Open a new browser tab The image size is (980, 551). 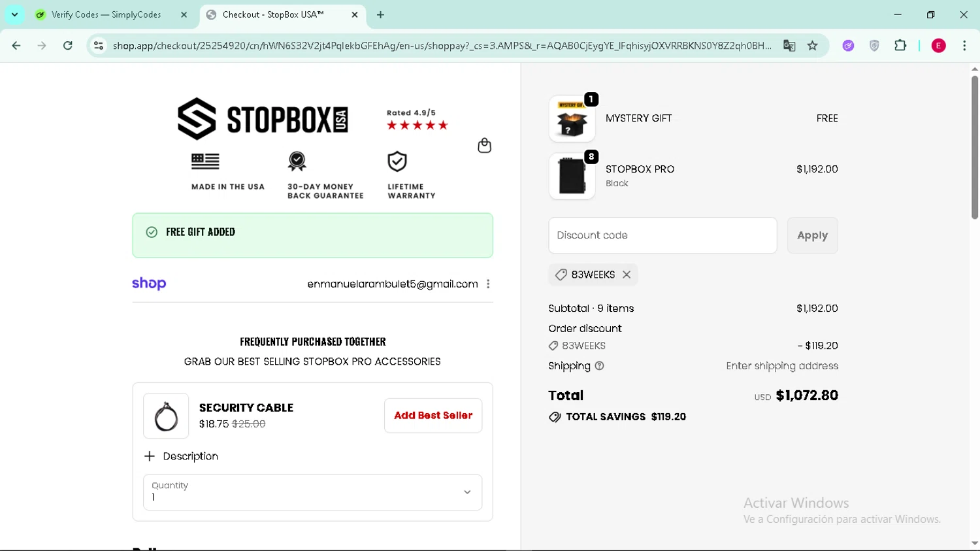pyautogui.click(x=381, y=14)
